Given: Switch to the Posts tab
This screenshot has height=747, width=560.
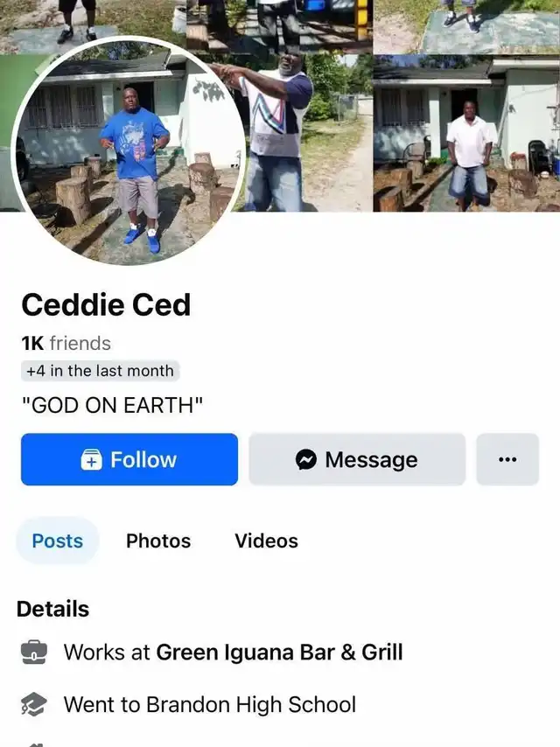Looking at the screenshot, I should 58,541.
